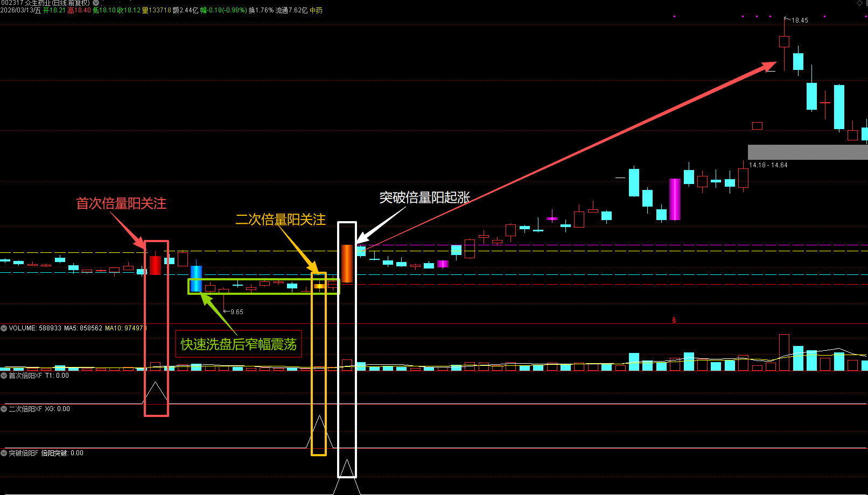Click the 首次倍量阳关注 annotation label

pyautogui.click(x=121, y=203)
